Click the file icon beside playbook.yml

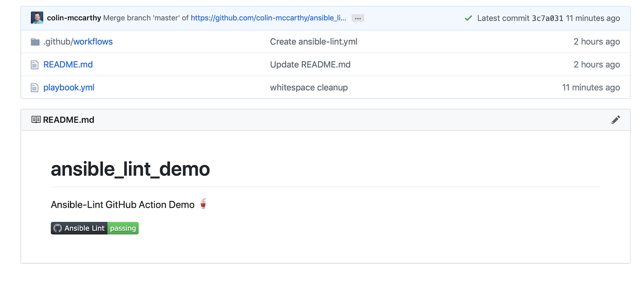point(35,88)
